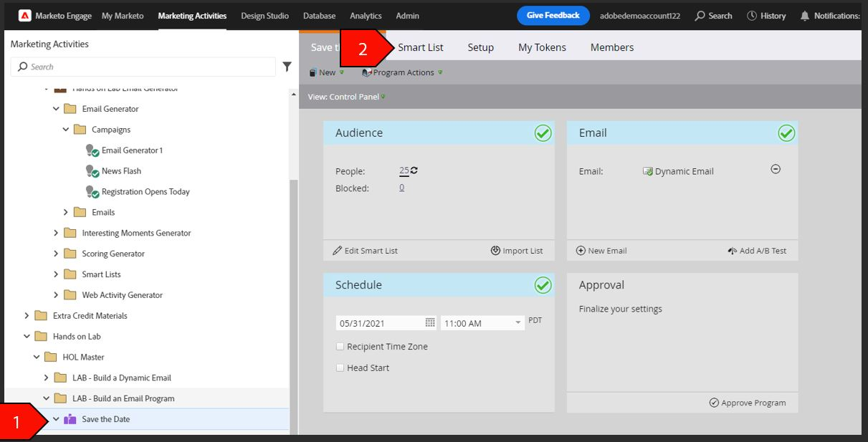Expand the Emails folder
This screenshot has width=868, height=442.
click(x=66, y=212)
